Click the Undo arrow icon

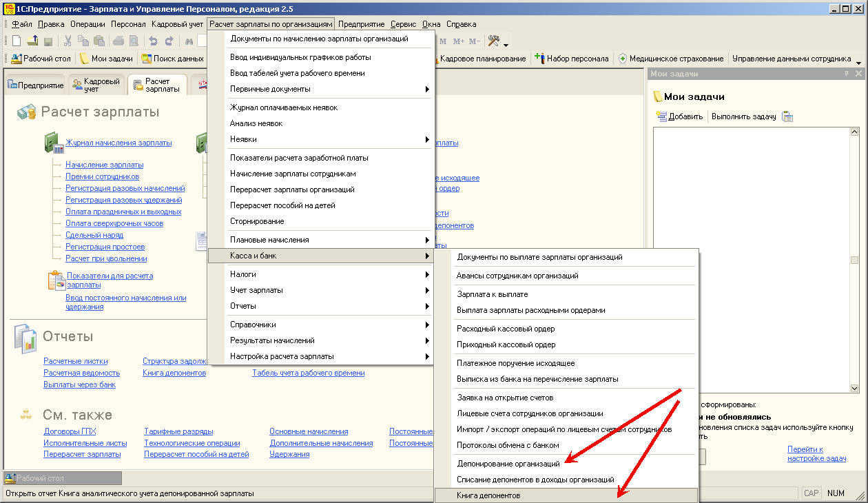pyautogui.click(x=153, y=41)
